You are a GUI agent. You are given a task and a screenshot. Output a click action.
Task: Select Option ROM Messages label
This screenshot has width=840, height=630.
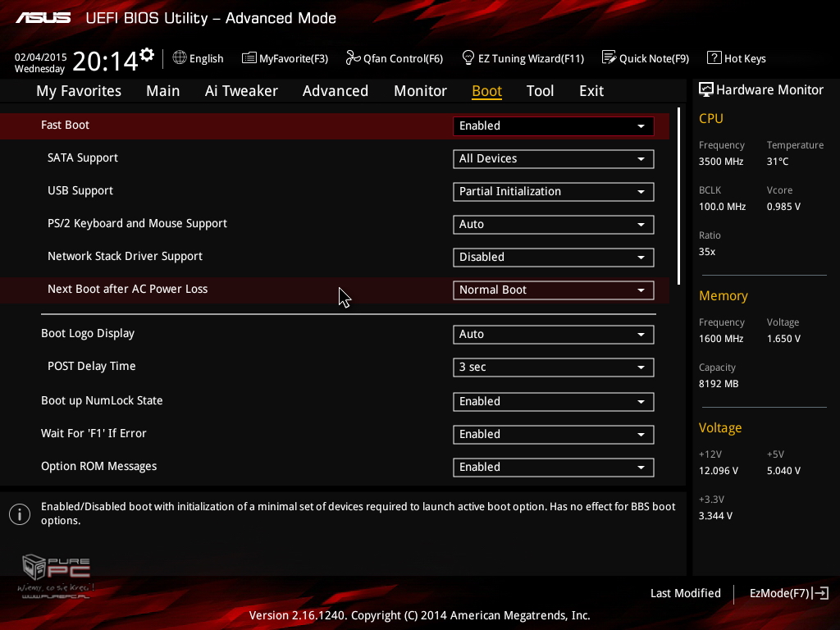[x=99, y=467]
